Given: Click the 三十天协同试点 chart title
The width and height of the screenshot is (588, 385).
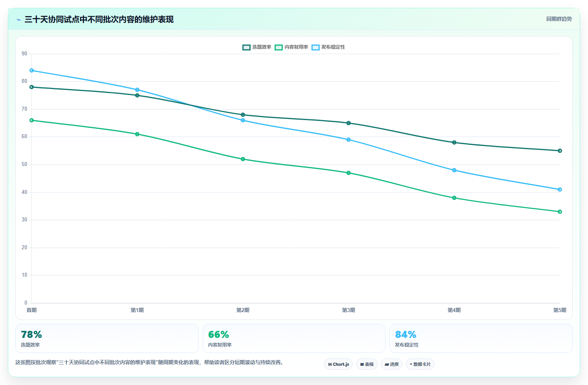Looking at the screenshot, I should click(x=99, y=19).
